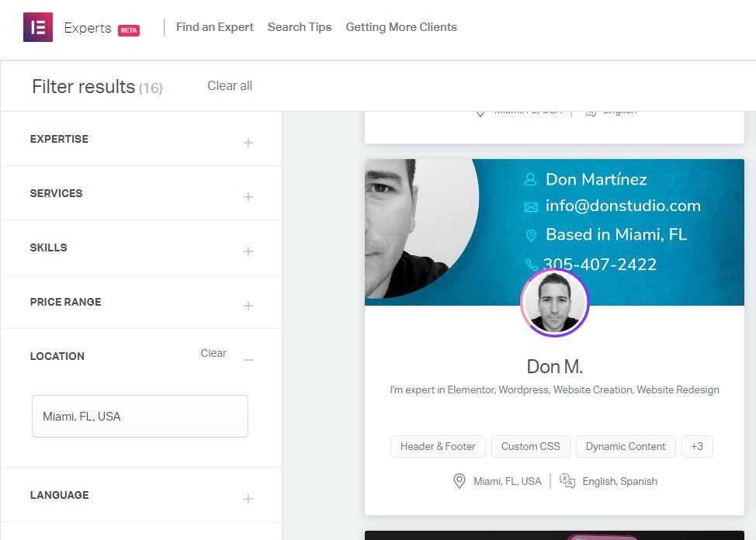Expand the Services filter section

coord(248,197)
